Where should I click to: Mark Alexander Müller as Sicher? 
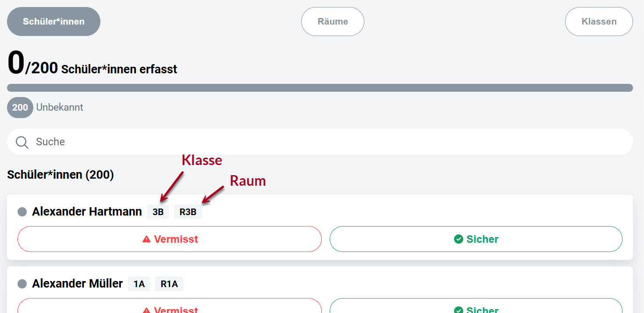coord(476,309)
